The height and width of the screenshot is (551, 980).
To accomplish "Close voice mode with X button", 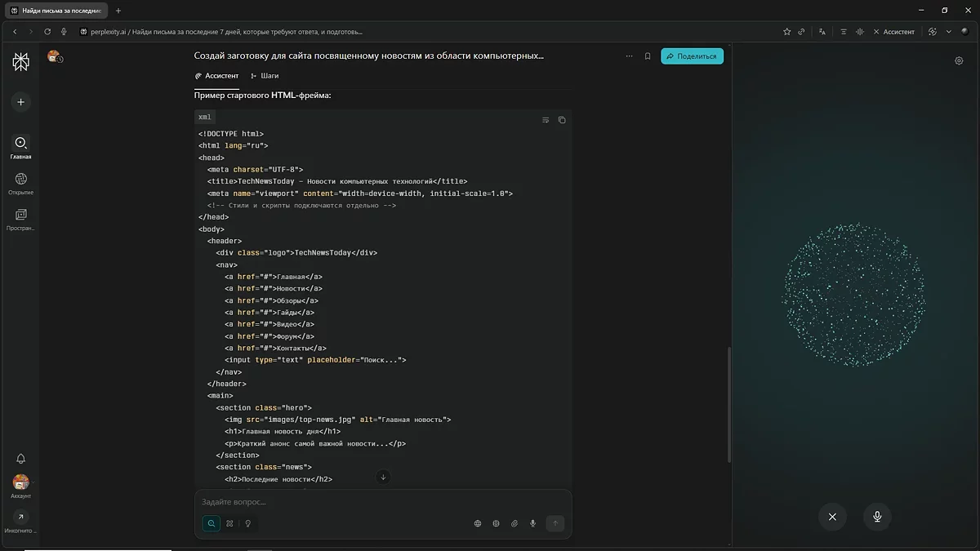I will [832, 517].
